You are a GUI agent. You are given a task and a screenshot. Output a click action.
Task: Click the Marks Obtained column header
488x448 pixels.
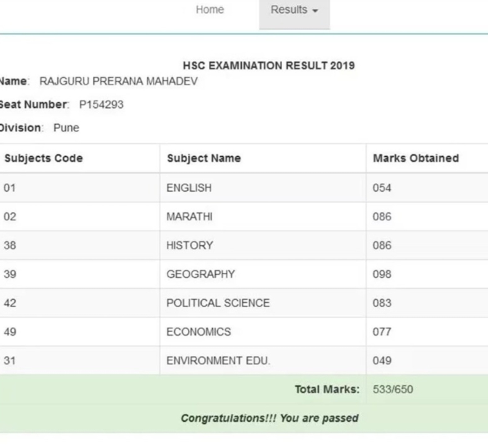[x=416, y=158]
